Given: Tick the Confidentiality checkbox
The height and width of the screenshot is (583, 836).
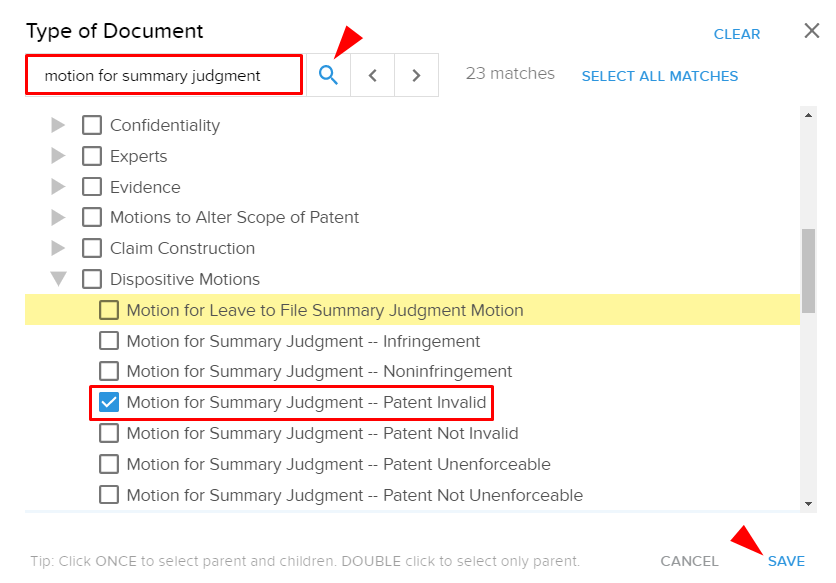Looking at the screenshot, I should click(x=92, y=125).
